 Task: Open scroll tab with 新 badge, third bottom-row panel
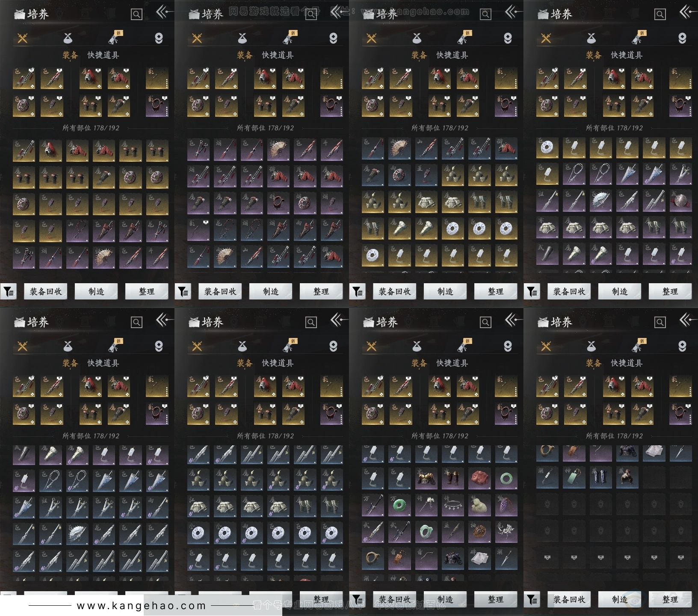click(x=464, y=346)
